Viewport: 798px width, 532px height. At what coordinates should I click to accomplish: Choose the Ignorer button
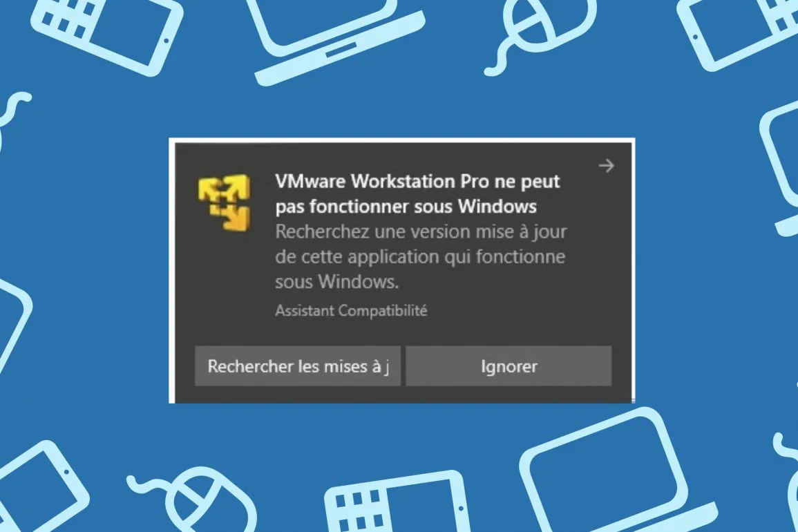pos(509,366)
